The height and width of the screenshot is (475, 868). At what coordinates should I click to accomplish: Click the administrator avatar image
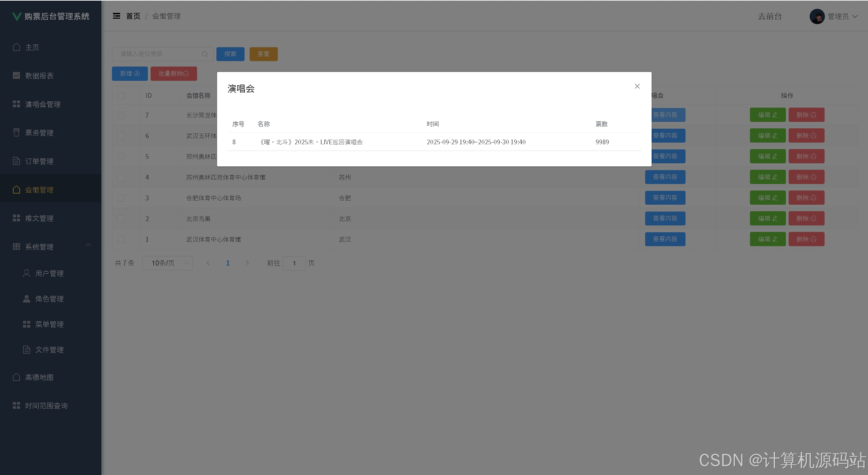817,16
